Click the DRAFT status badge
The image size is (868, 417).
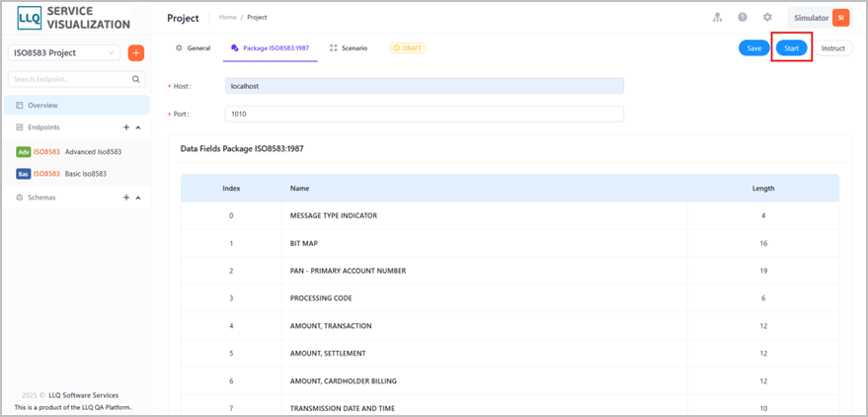coord(408,48)
